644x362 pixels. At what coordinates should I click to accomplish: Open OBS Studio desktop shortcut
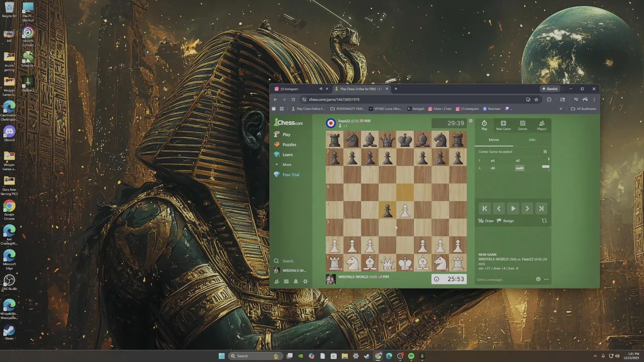(9, 283)
